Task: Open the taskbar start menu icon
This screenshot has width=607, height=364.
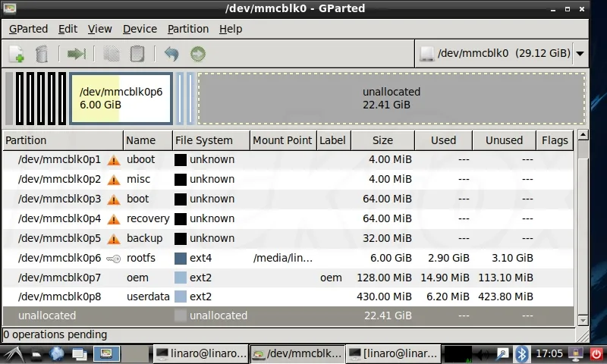Action: tap(14, 354)
